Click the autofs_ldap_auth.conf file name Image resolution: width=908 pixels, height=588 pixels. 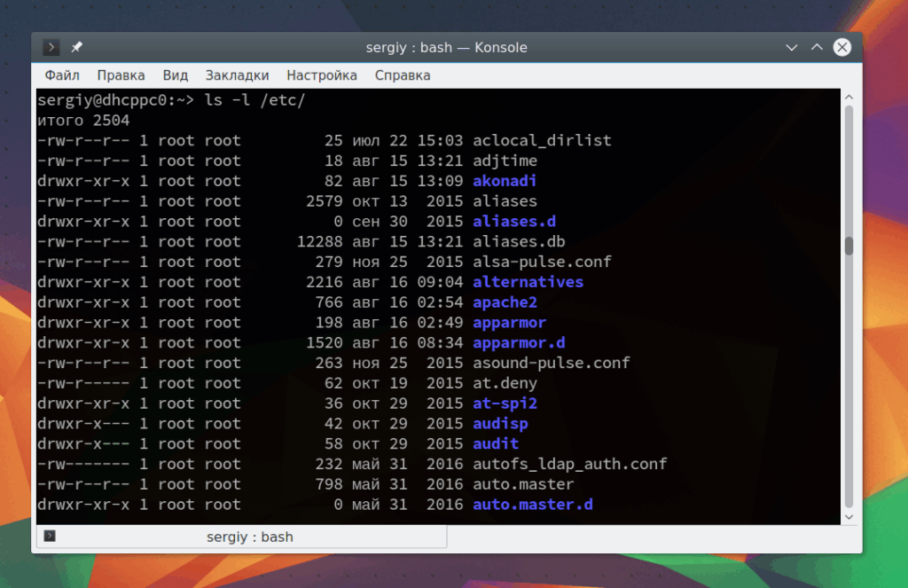coord(570,464)
